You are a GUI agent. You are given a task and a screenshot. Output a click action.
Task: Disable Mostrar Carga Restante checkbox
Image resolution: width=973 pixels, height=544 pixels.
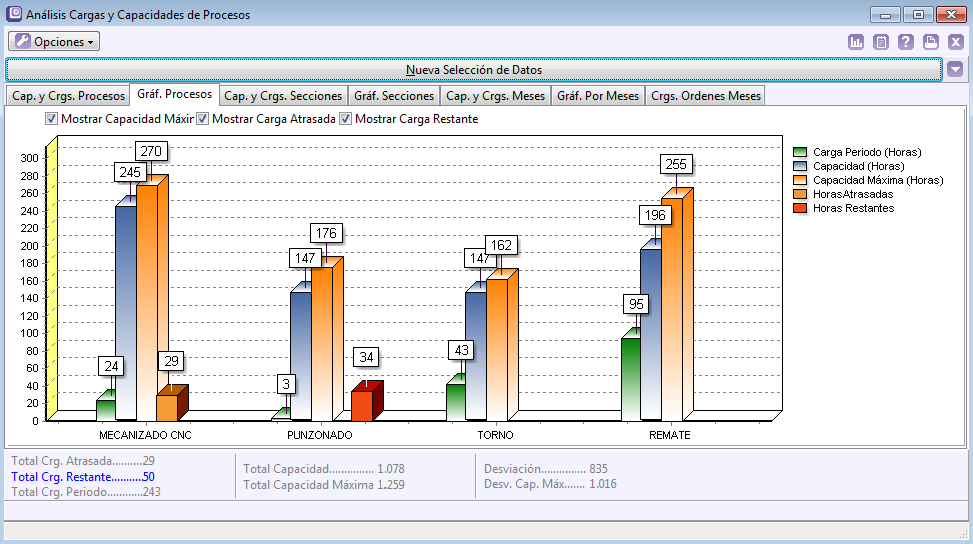click(x=346, y=119)
